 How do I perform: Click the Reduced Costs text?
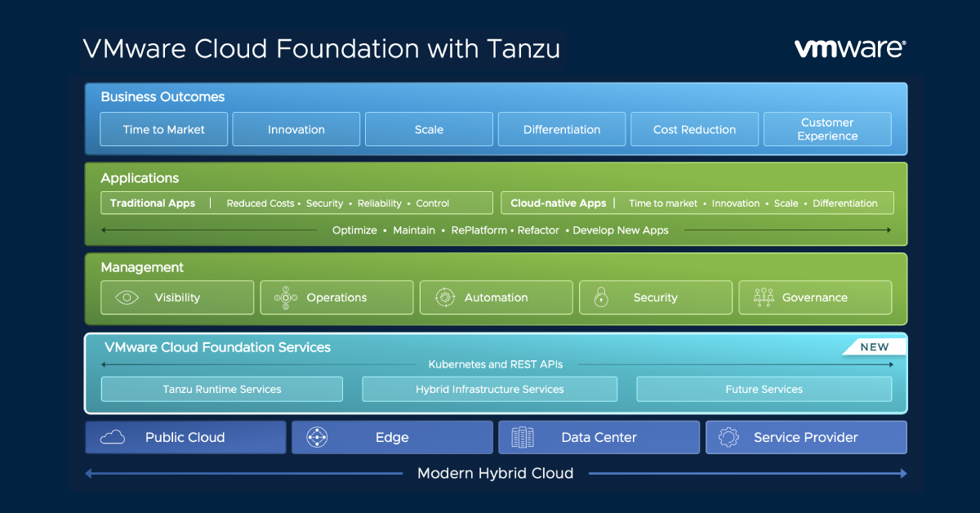click(261, 203)
